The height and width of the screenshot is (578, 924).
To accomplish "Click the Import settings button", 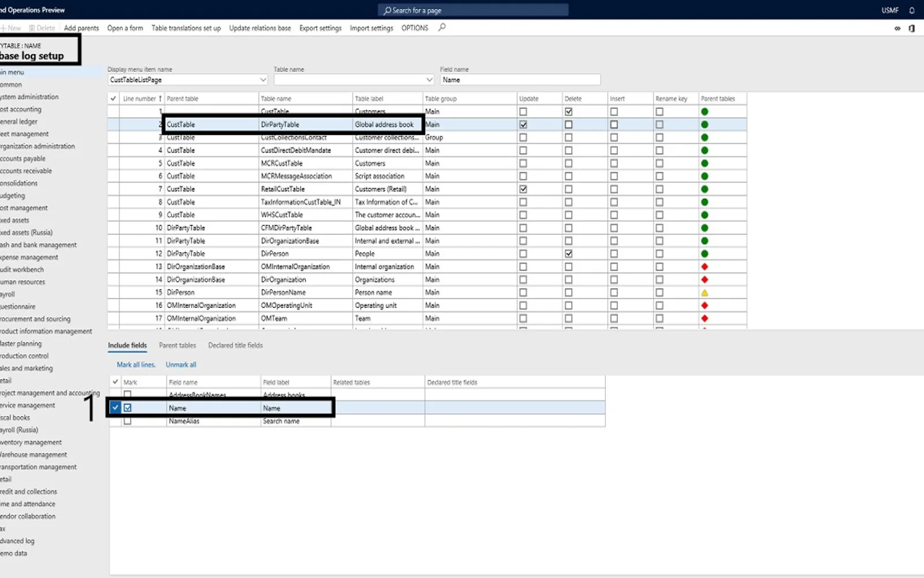I will [371, 28].
